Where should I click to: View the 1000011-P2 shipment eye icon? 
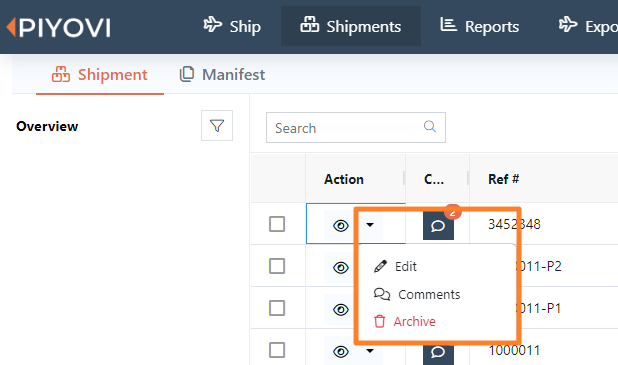341,268
